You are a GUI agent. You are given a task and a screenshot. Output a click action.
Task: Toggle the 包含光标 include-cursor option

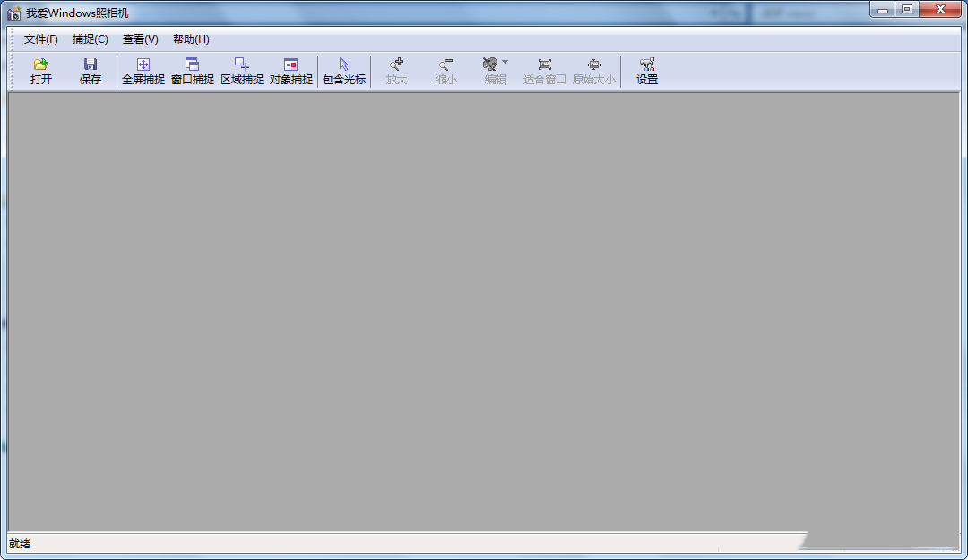pos(342,72)
